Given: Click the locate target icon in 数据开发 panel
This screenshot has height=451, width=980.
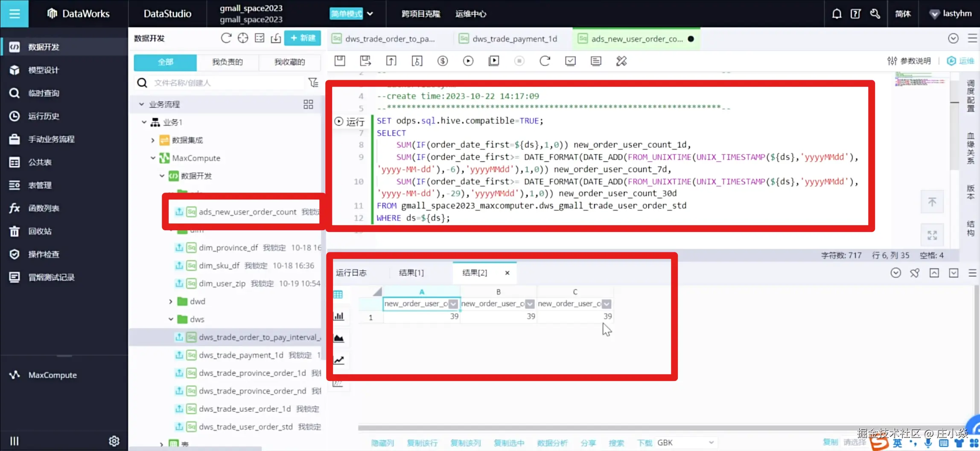Looking at the screenshot, I should tap(243, 38).
